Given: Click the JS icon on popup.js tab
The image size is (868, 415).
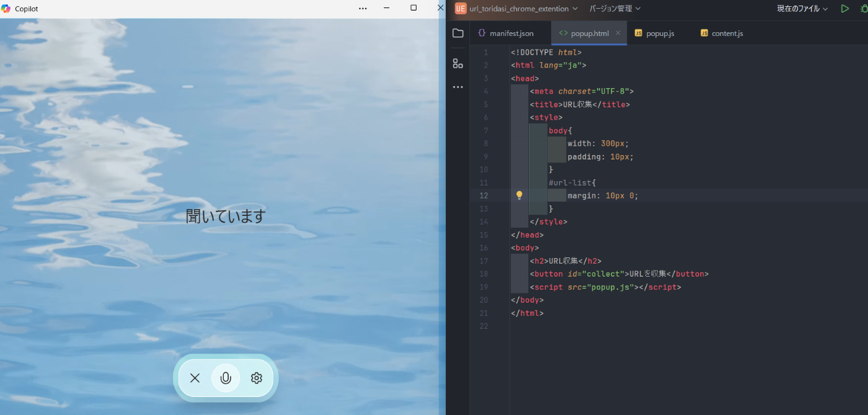Looking at the screenshot, I should pyautogui.click(x=638, y=33).
